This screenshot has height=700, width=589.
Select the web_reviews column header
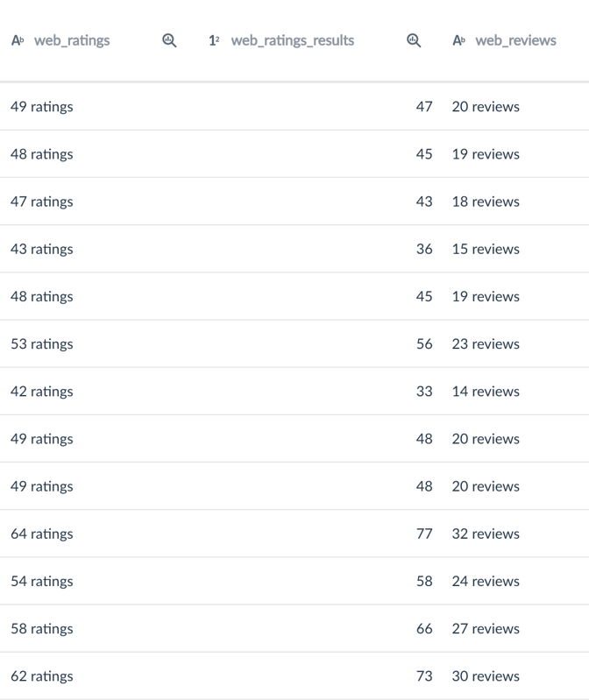[515, 40]
